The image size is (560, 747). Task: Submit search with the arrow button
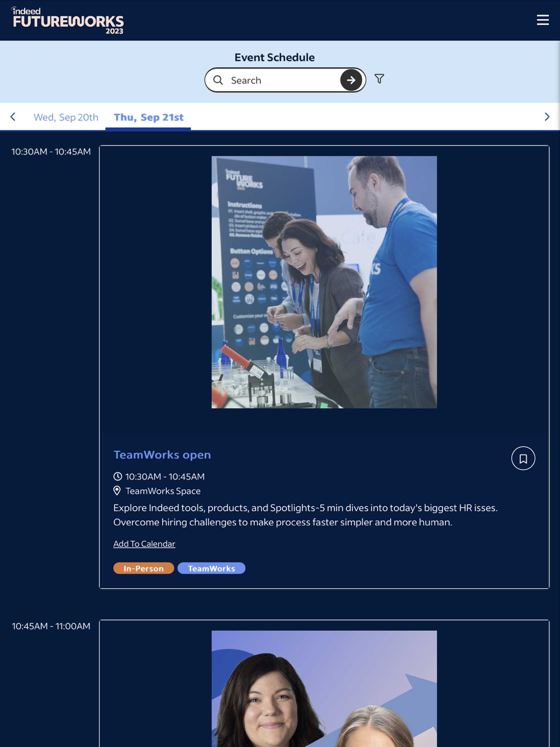[351, 80]
